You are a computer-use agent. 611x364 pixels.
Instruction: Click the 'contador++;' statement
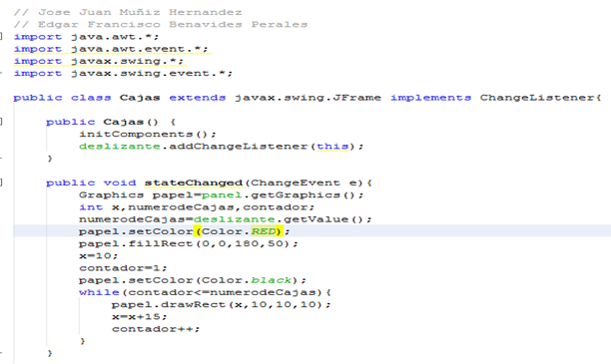click(156, 329)
